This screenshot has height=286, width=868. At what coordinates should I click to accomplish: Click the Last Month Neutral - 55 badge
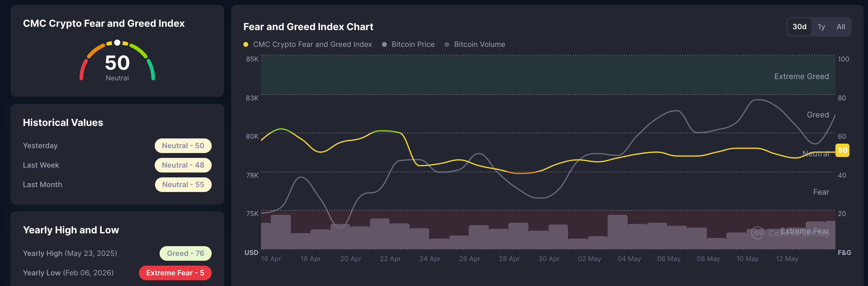[183, 185]
